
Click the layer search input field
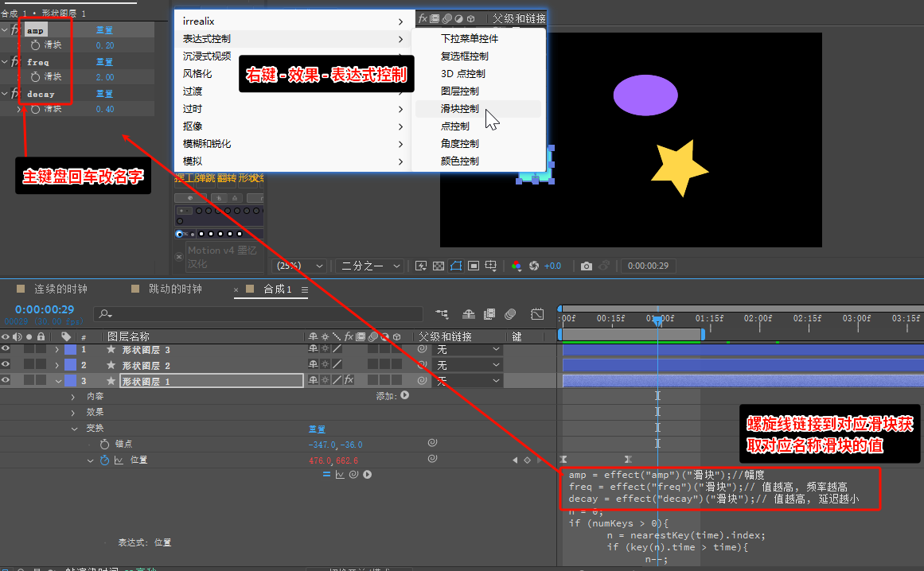(258, 314)
